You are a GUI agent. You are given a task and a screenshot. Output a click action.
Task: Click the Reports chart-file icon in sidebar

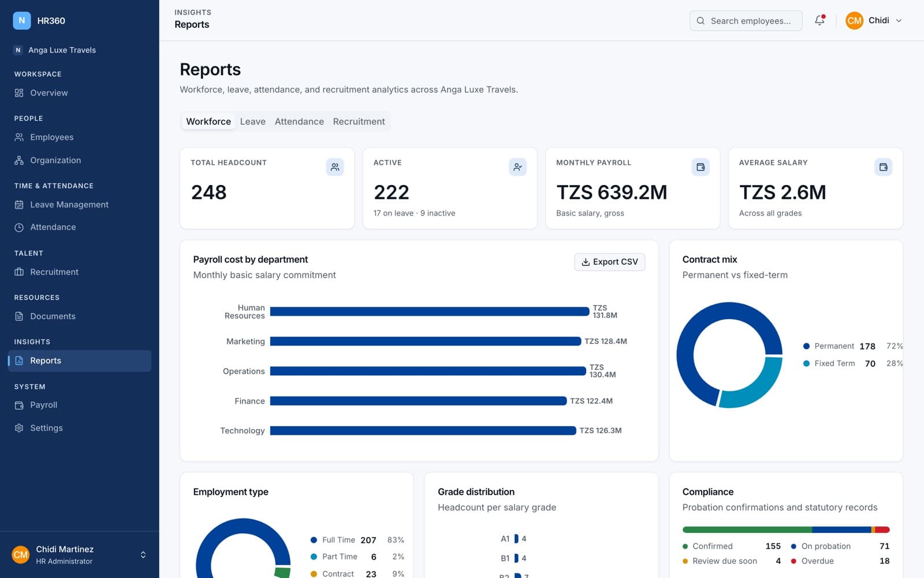click(19, 361)
